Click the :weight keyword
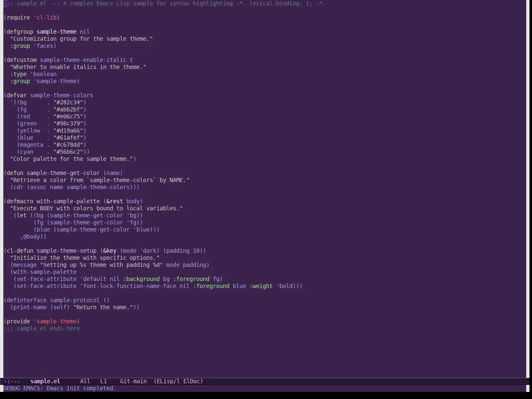 pos(261,286)
